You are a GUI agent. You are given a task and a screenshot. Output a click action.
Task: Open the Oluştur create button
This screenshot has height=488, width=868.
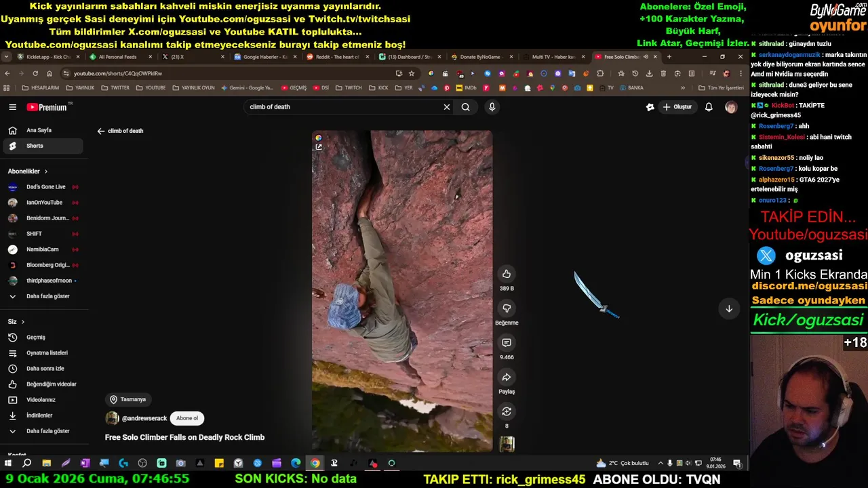click(x=677, y=107)
